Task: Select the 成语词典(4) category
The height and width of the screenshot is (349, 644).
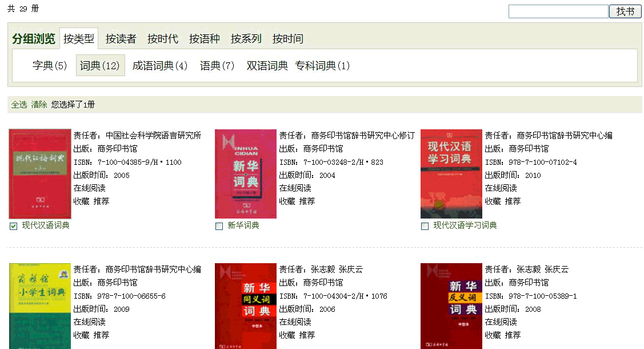Action: (160, 65)
